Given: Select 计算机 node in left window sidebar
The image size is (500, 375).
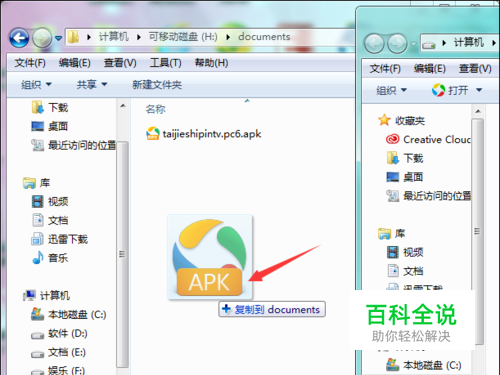Looking at the screenshot, I should pos(47,295).
